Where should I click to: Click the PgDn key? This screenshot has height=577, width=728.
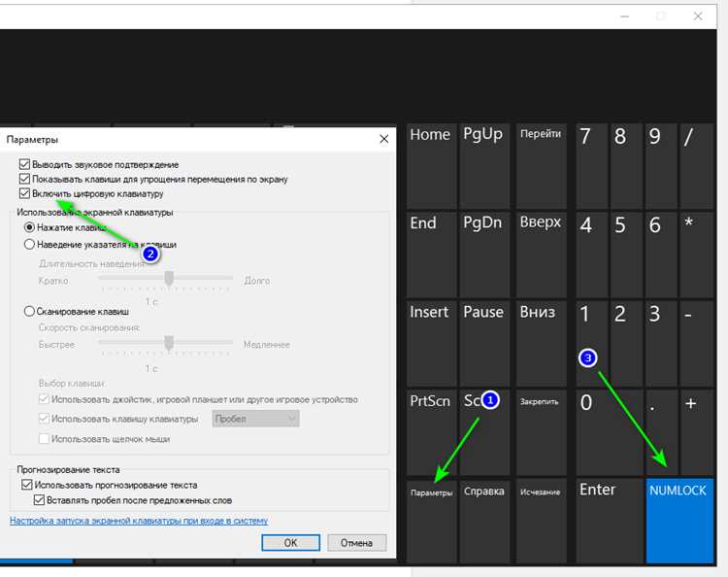click(x=483, y=255)
